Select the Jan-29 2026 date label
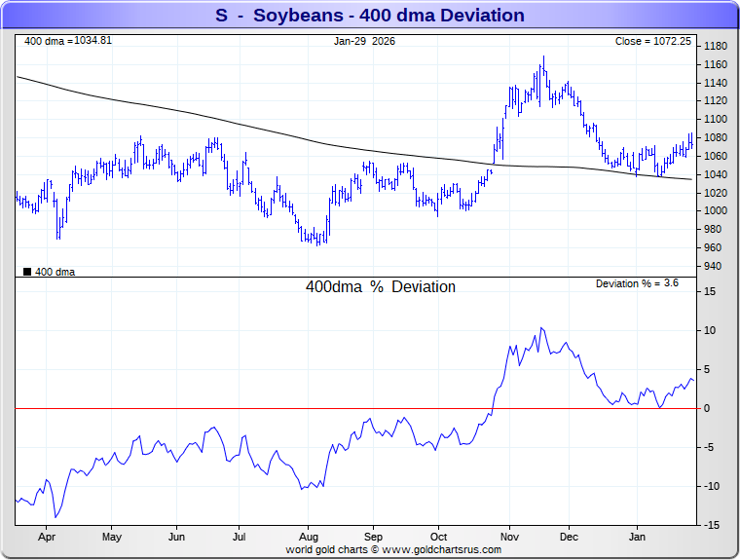This screenshot has width=740, height=560. click(364, 41)
